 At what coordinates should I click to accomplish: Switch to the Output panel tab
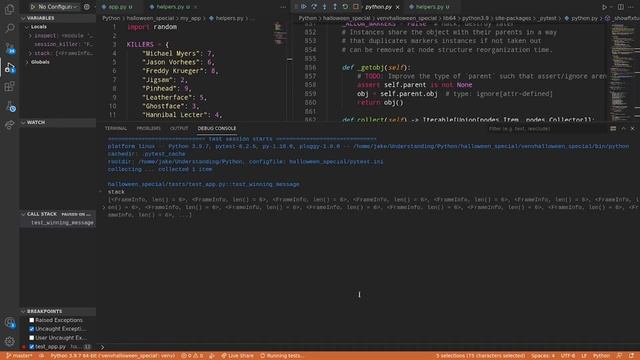(x=179, y=129)
